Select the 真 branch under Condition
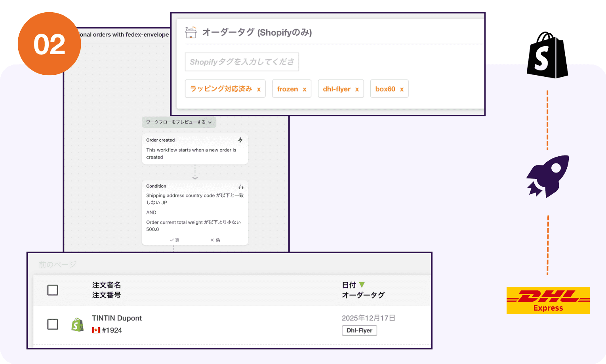The height and width of the screenshot is (364, 606). point(175,240)
